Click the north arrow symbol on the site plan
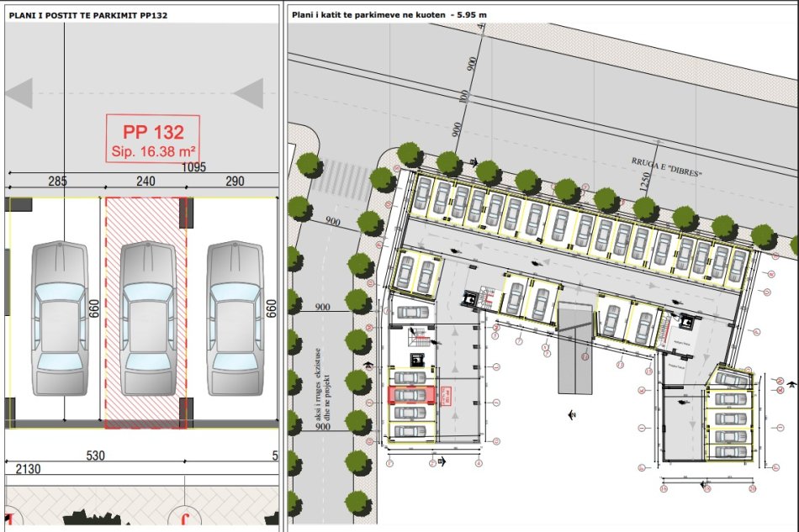The height and width of the screenshot is (532, 799). 572,413
